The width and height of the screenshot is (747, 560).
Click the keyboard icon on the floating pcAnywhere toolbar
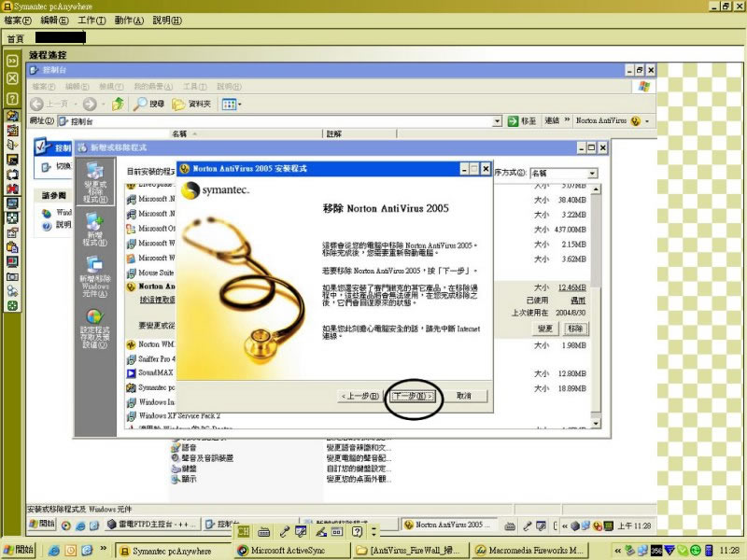click(x=263, y=532)
